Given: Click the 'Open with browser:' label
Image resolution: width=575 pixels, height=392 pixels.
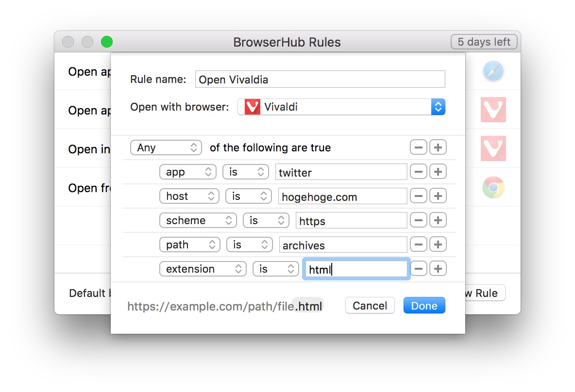Looking at the screenshot, I should point(179,107).
